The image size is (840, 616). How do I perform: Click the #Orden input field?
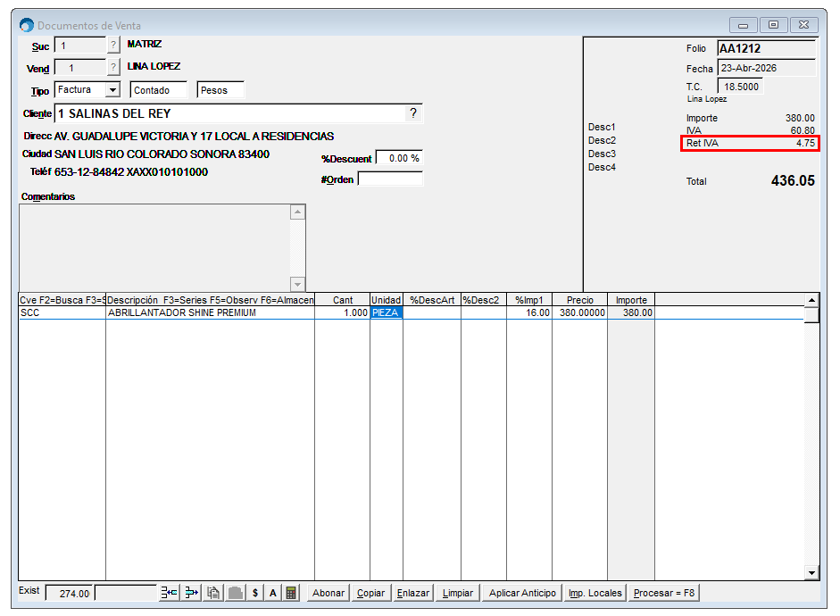pyautogui.click(x=389, y=179)
